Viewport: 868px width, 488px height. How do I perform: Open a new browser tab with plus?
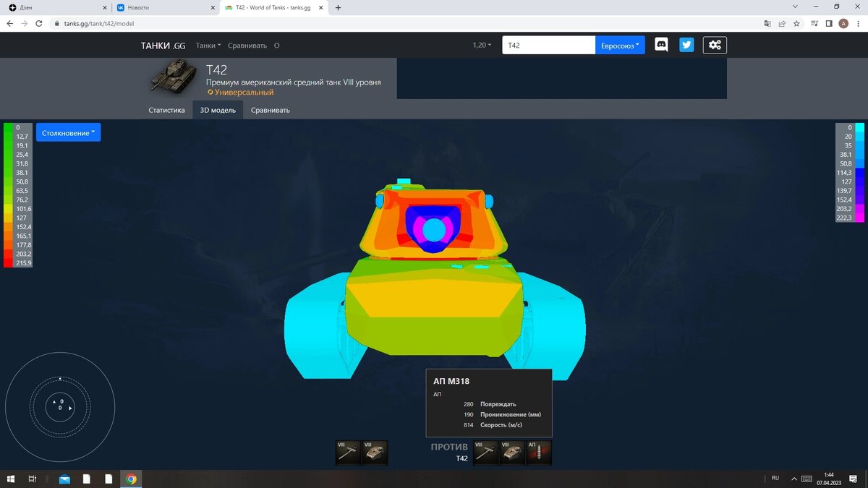tap(338, 7)
